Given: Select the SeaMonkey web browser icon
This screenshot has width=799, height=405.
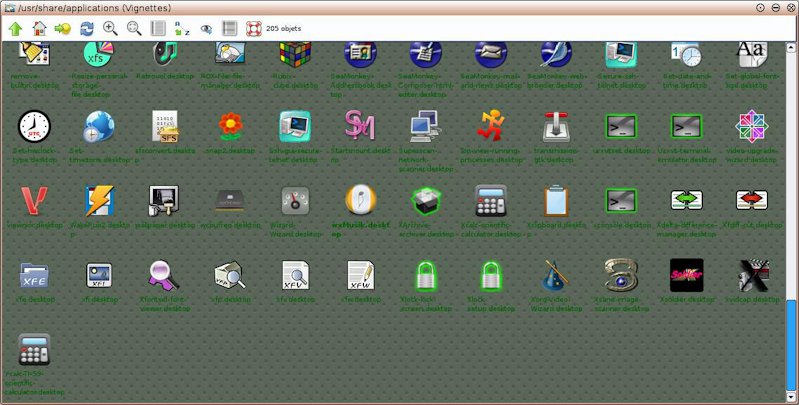Looking at the screenshot, I should pos(556,55).
